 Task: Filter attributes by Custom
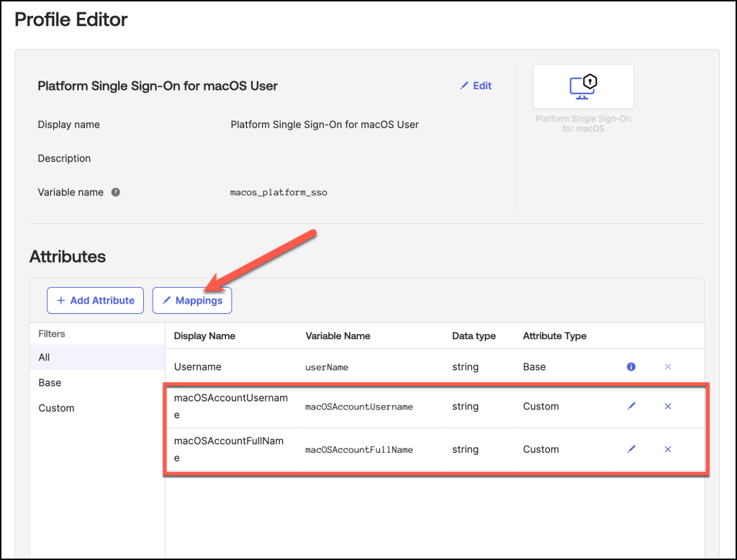(56, 408)
